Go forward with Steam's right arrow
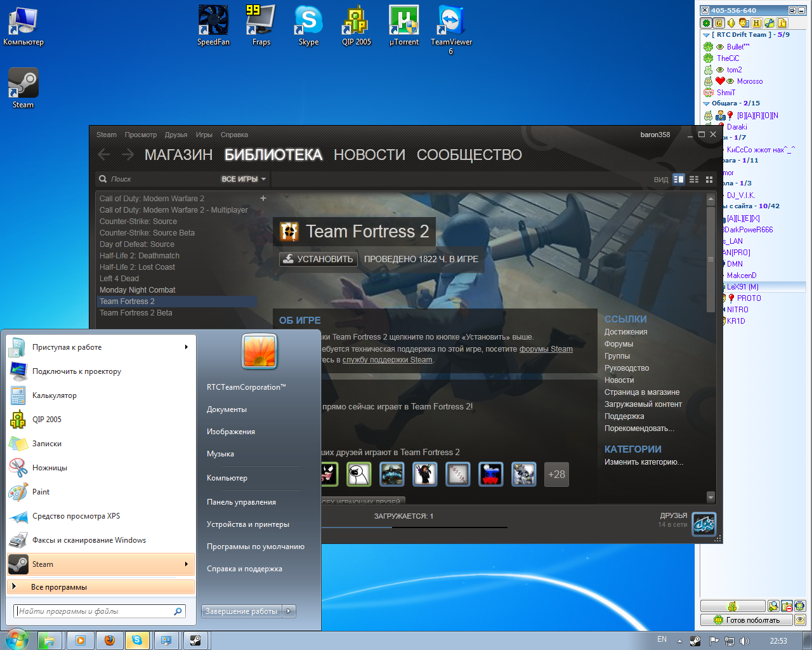 [128, 154]
